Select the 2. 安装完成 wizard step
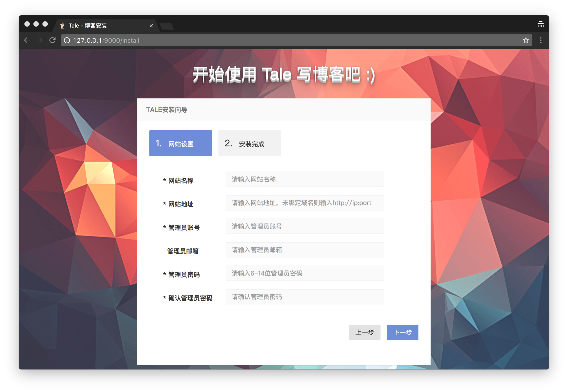The width and height of the screenshot is (568, 392). click(249, 143)
